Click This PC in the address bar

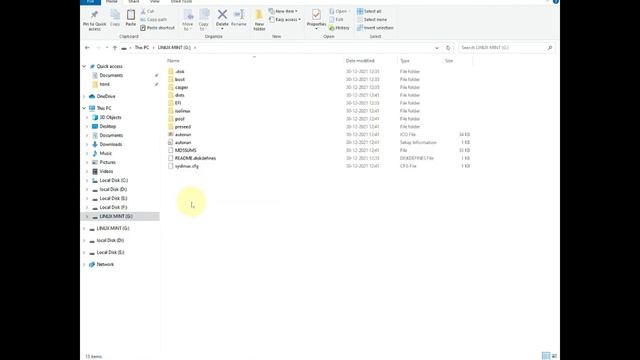142,48
